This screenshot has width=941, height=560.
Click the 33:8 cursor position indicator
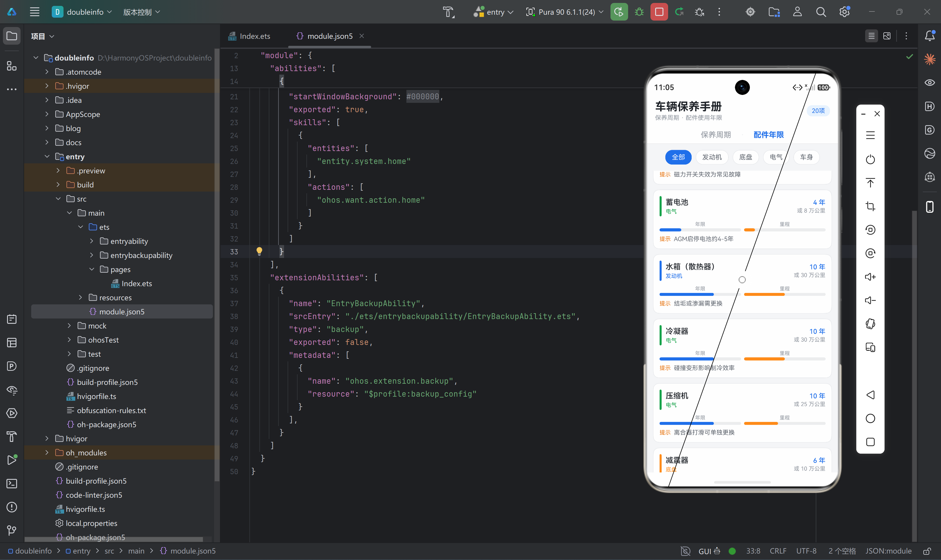[x=753, y=551]
